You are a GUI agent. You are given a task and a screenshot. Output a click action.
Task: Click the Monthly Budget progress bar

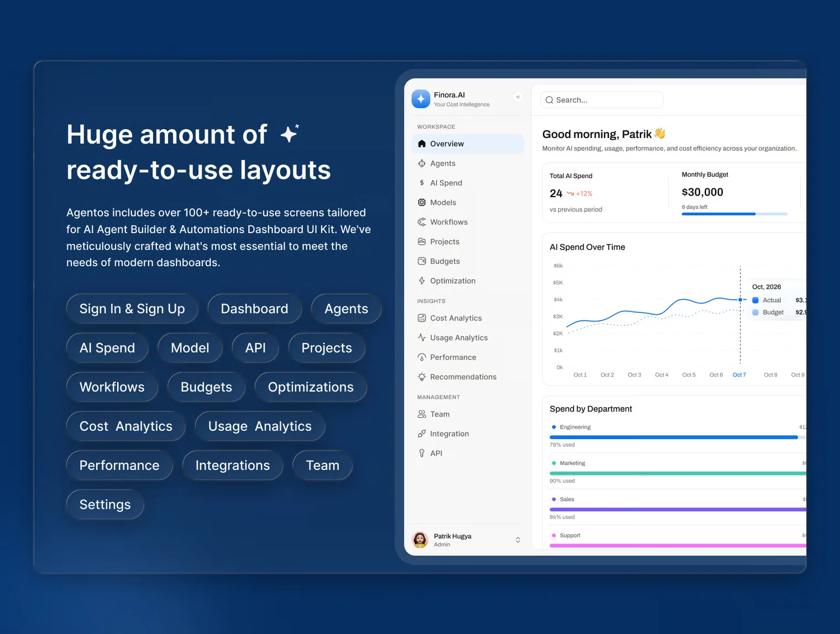pos(734,214)
